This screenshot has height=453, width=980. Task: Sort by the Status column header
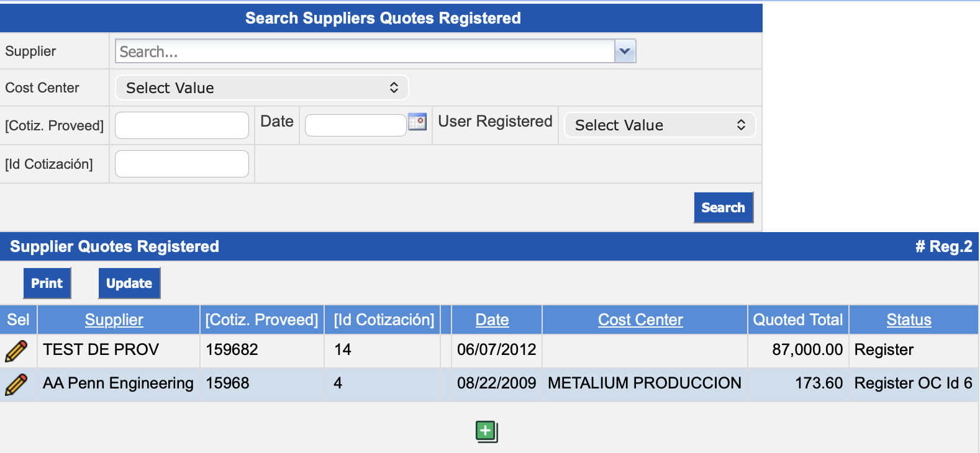point(909,320)
